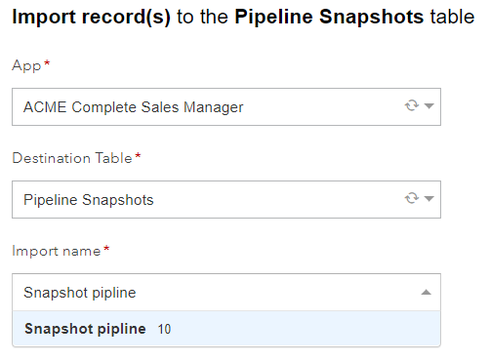490x361 pixels.
Task: Click the ACME Complete Sales Manager field
Action: 226,107
